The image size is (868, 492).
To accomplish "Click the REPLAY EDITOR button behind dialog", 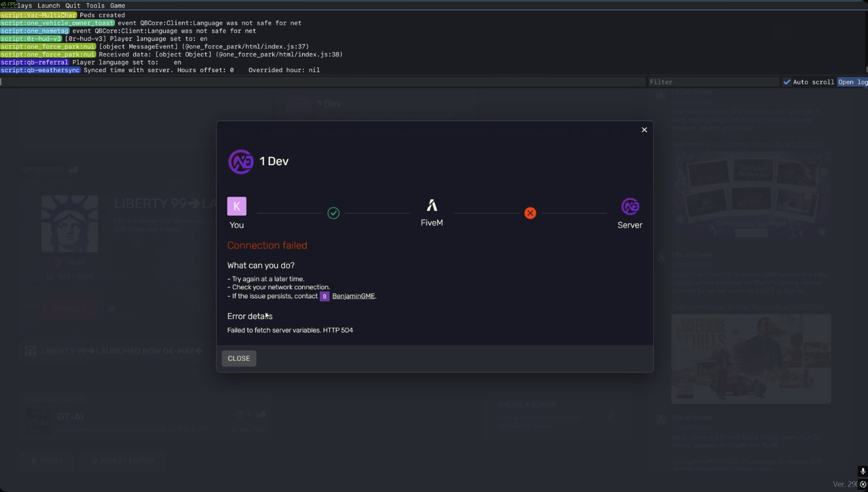I will (x=123, y=461).
